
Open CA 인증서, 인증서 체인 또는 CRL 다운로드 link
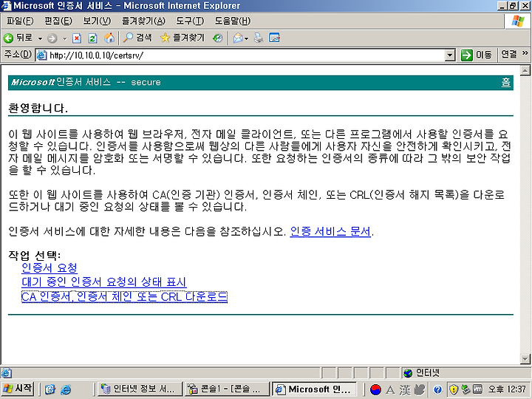tap(124, 297)
